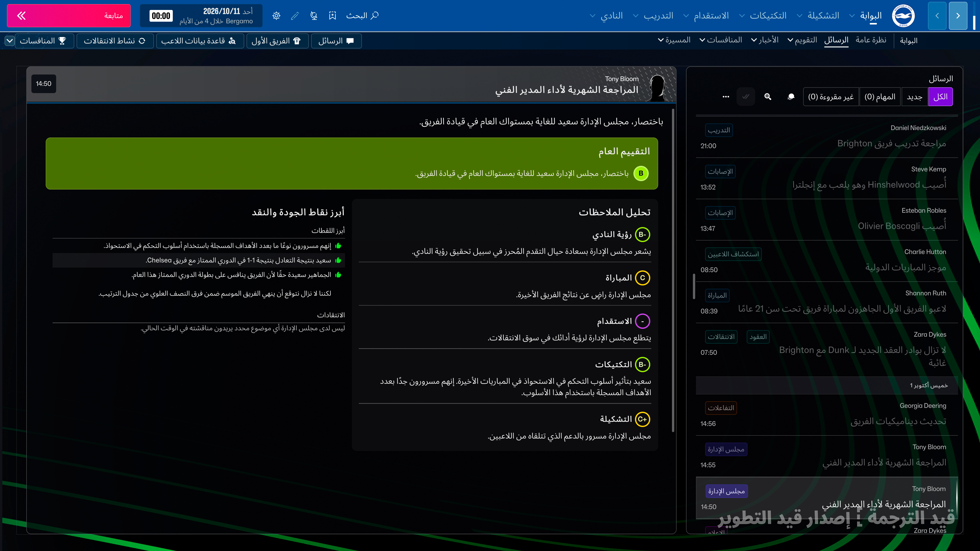Click thumbs-up icon beside the Chelsea draw highlight
This screenshot has width=980, height=551.
coord(338,260)
